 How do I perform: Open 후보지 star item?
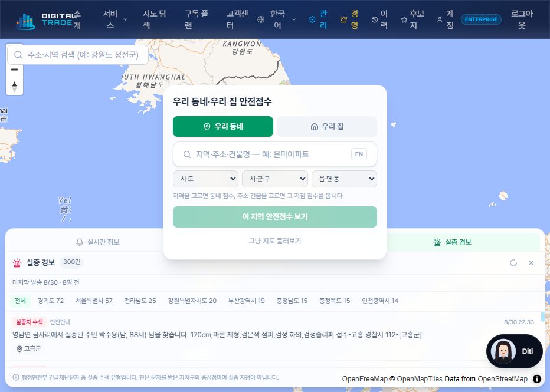413,19
